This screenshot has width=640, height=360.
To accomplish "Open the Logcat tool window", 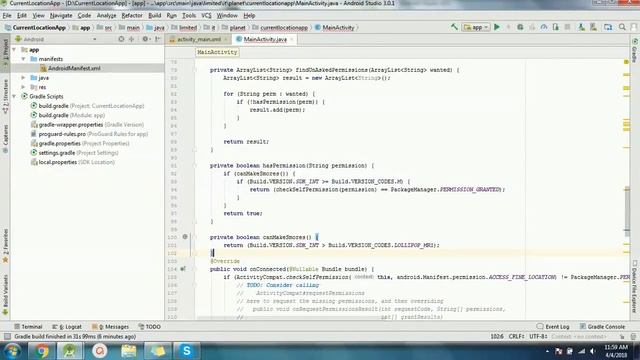I will click(67, 327).
